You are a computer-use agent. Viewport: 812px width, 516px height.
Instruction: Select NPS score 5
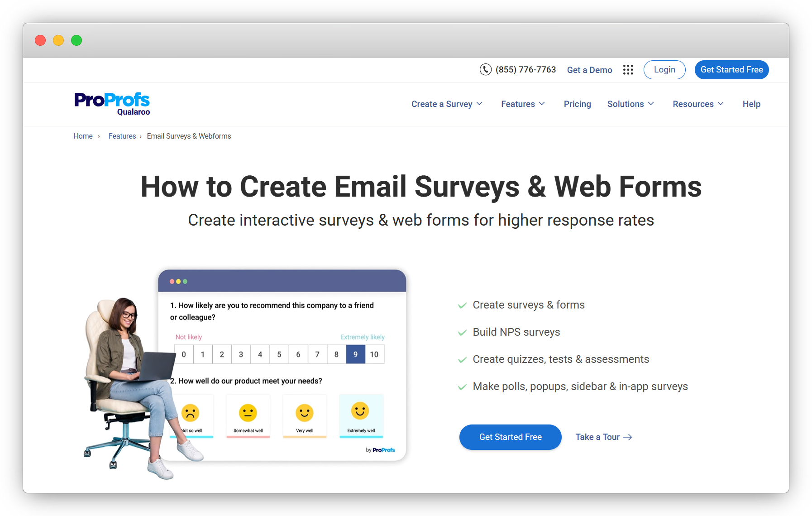tap(279, 354)
